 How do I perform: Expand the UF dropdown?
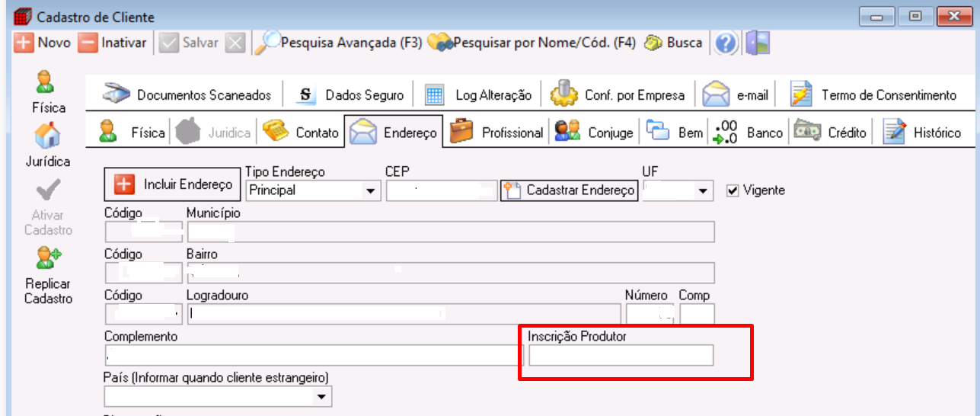point(704,190)
